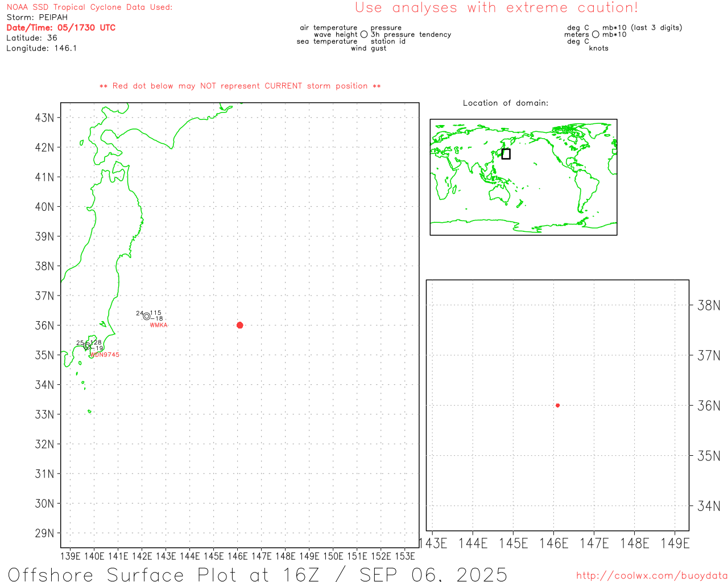Click NOAA SSD Tropical Cyclone Data header
This screenshot has height=582, width=728.
(x=89, y=7)
